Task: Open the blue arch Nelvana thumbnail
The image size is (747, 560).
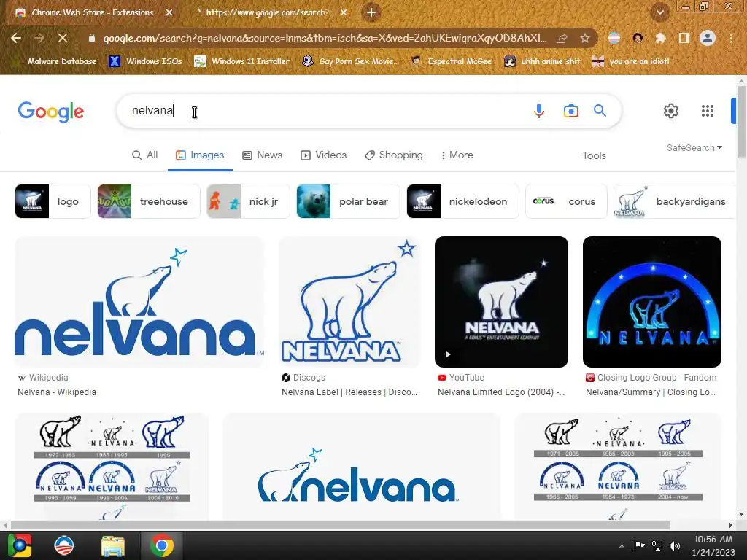Action: [x=651, y=302]
